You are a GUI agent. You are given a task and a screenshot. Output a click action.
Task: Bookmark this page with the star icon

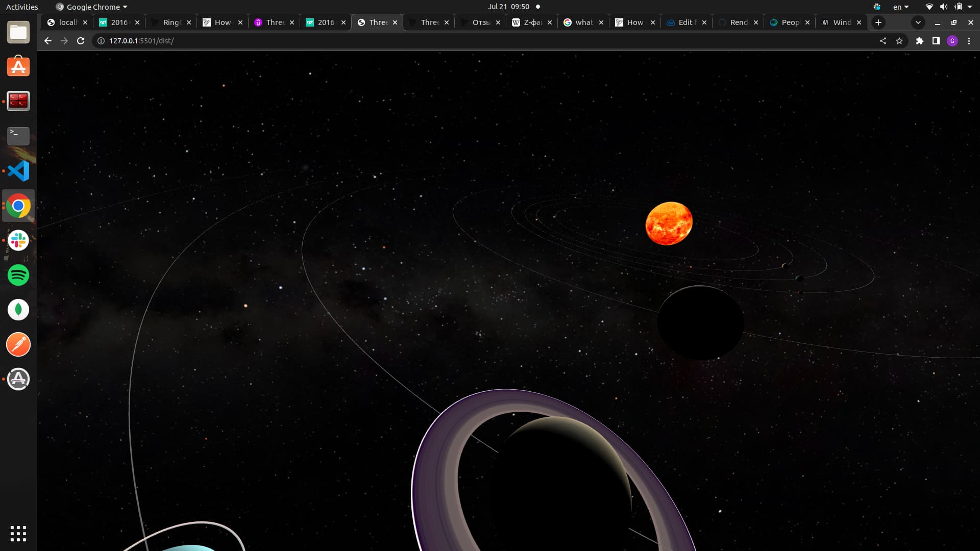tap(899, 41)
